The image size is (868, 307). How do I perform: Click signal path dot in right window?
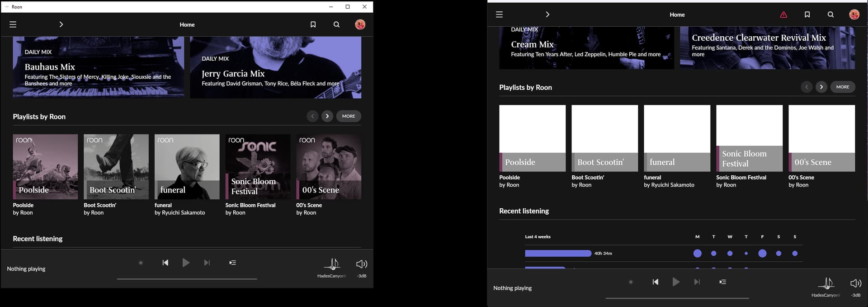[x=631, y=282]
